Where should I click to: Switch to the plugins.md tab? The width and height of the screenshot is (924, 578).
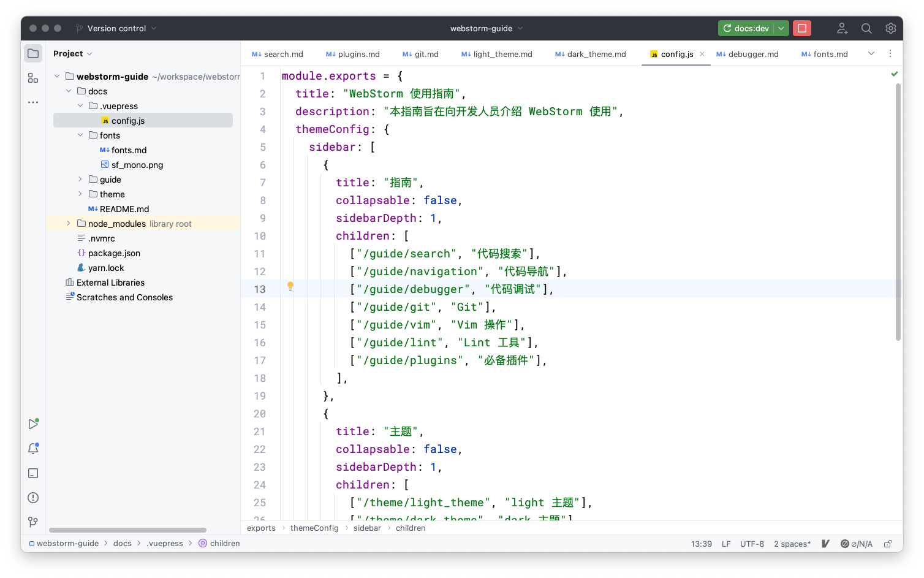coord(352,54)
